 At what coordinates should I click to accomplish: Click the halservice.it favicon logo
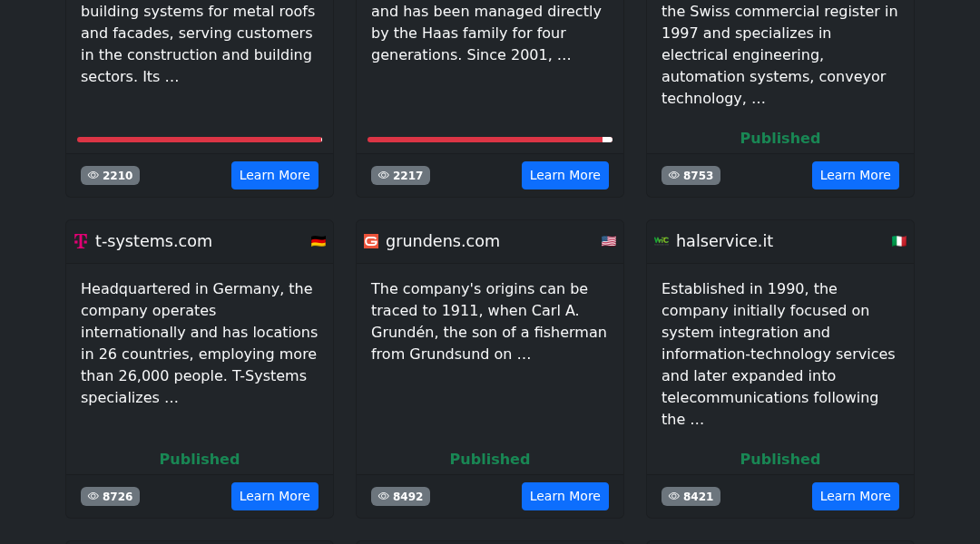coord(661,240)
